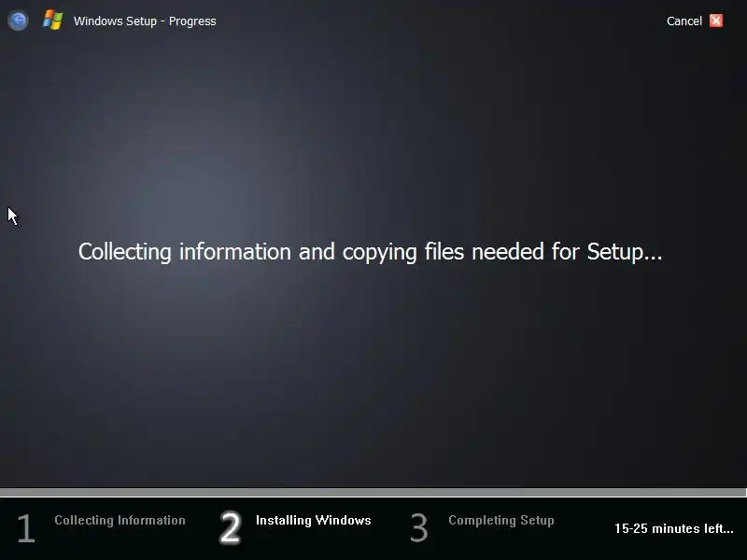Click the round blue back arrow button
Image resolution: width=747 pixels, height=560 pixels.
[x=18, y=21]
